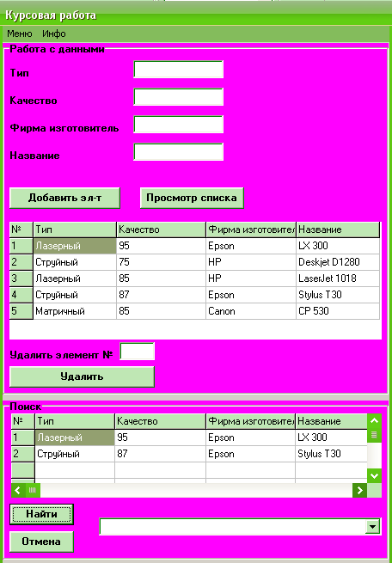Image resolution: width=392 pixels, height=563 pixels.
Task: Click the Добавить эл-т button
Action: click(64, 198)
